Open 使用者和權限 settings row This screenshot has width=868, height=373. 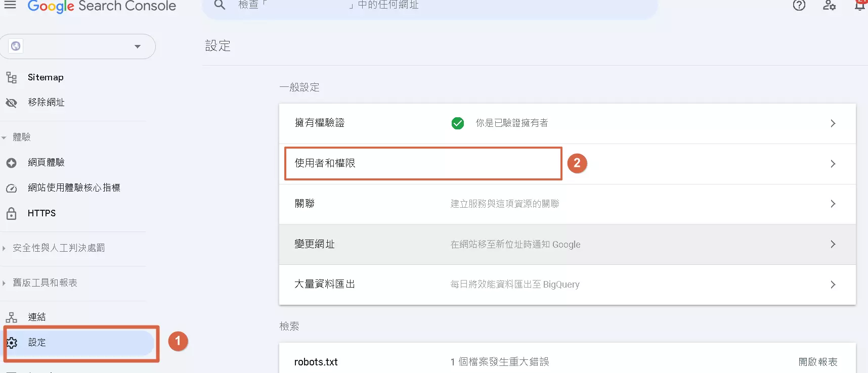click(325, 163)
